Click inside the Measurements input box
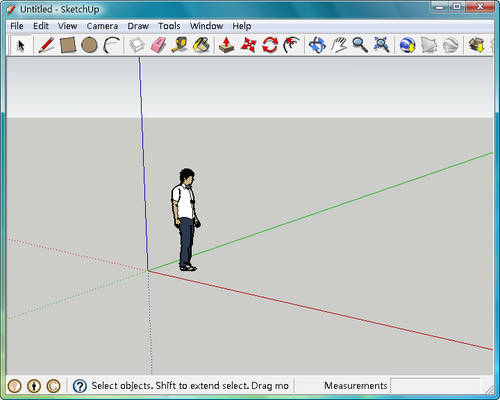Screen dimensions: 500x400 coord(435,386)
